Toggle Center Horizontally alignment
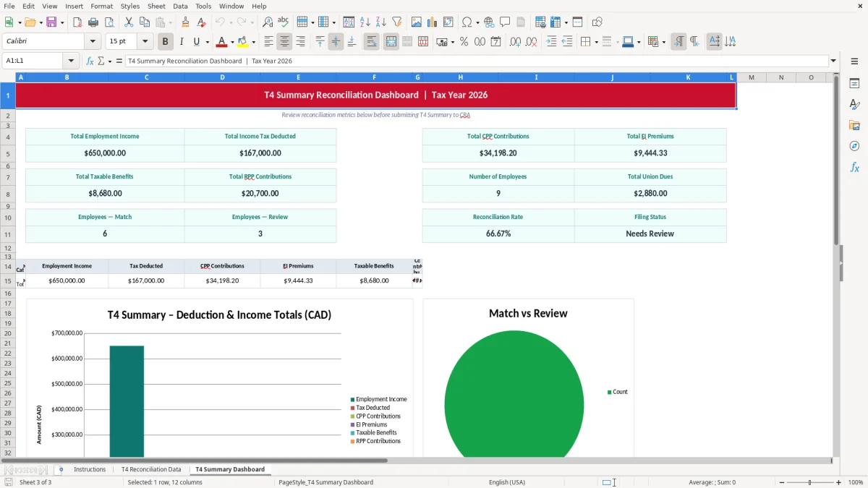The width and height of the screenshot is (868, 488). [285, 42]
